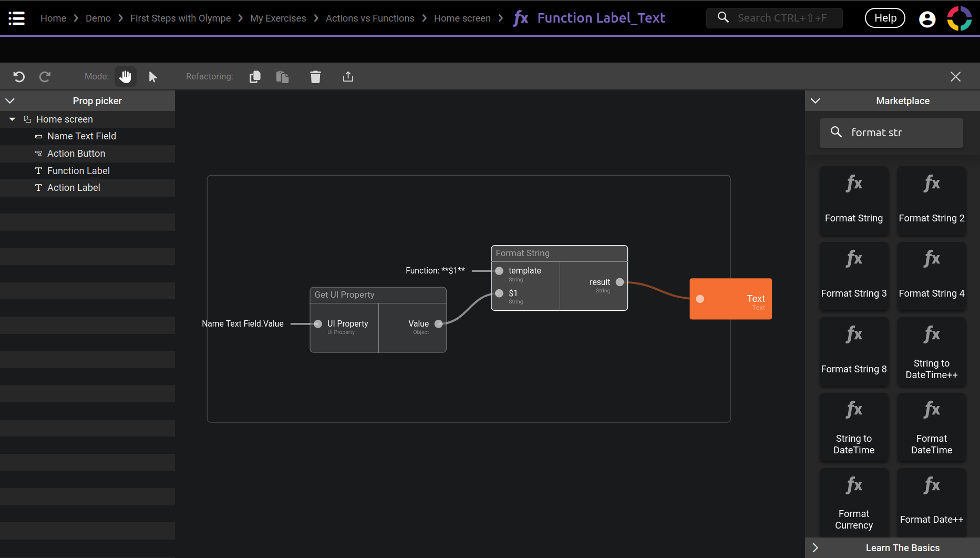Open the user account icon
The image size is (980, 558).
(x=927, y=19)
